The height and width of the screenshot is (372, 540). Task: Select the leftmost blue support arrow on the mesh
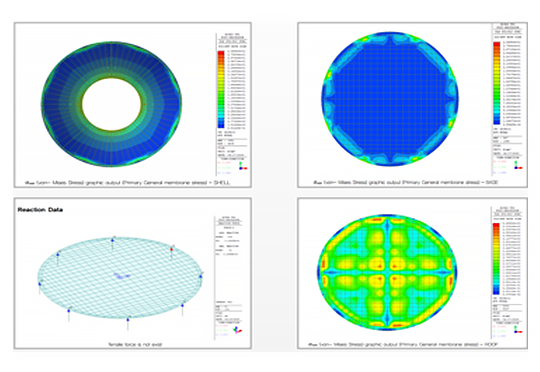click(x=40, y=288)
